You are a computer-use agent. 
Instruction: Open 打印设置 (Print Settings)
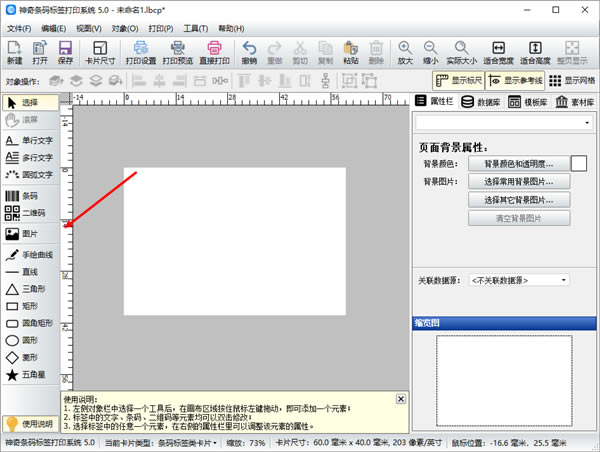141,52
